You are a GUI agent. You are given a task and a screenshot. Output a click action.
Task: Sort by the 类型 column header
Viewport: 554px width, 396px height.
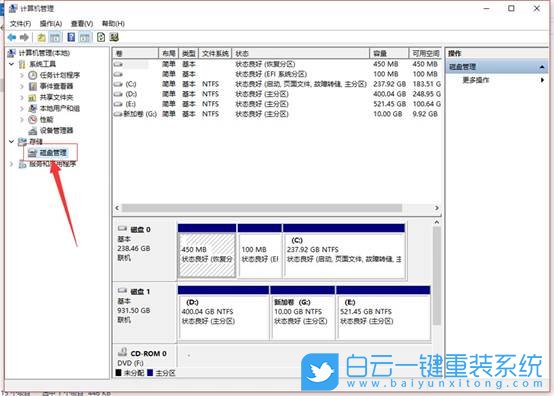point(189,53)
